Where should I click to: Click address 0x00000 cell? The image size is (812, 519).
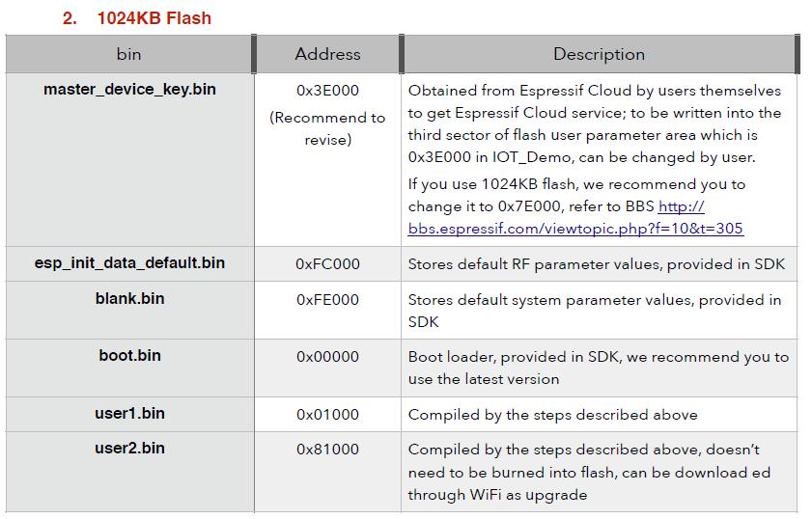coord(328,368)
